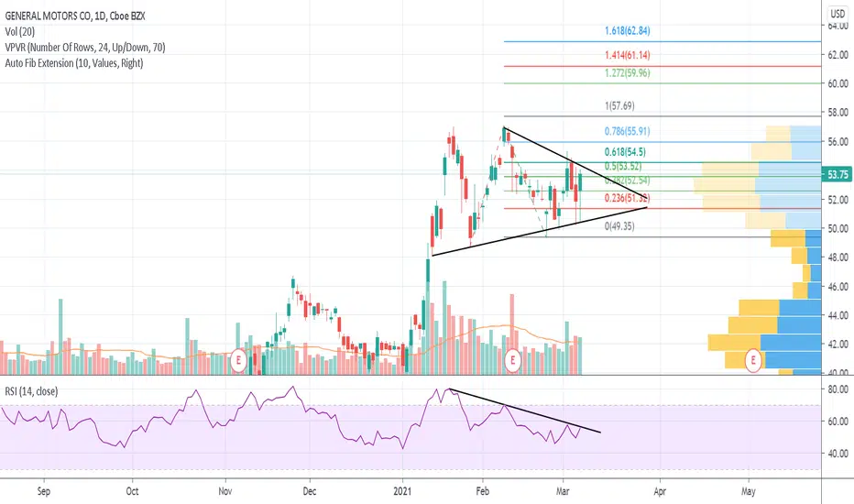Viewport: 854px width, 504px height.
Task: Click the 62.00 price scale value
Action: pos(838,54)
